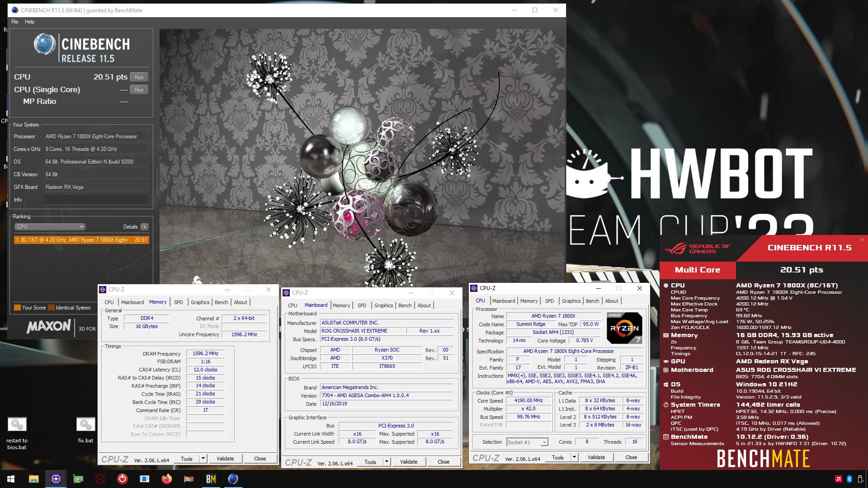The width and height of the screenshot is (868, 488).
Task: Click Validate in the Memory CPU-Z window
Action: click(x=225, y=459)
